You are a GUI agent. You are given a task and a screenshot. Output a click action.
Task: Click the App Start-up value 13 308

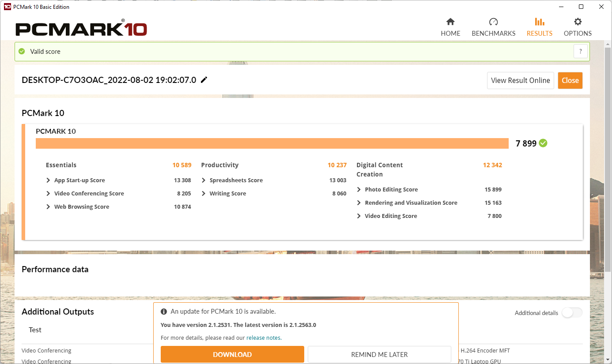pyautogui.click(x=182, y=180)
